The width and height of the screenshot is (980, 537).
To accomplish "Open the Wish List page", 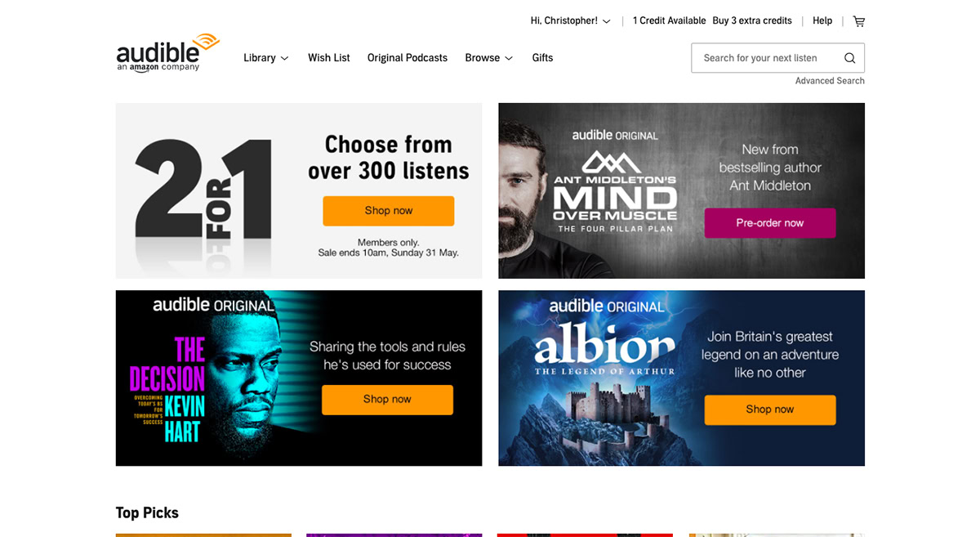I will pyautogui.click(x=329, y=58).
